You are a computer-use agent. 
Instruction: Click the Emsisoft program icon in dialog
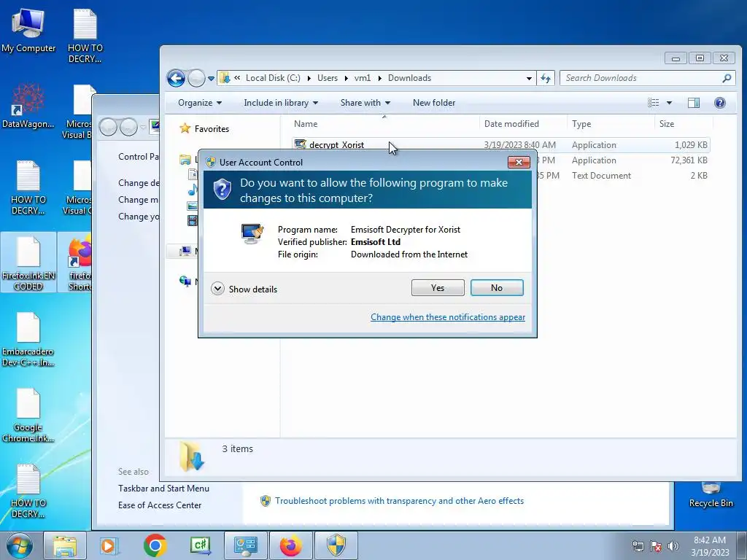[252, 234]
